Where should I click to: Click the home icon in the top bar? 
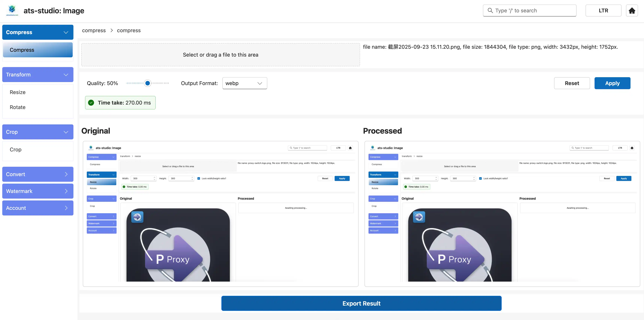tap(632, 10)
